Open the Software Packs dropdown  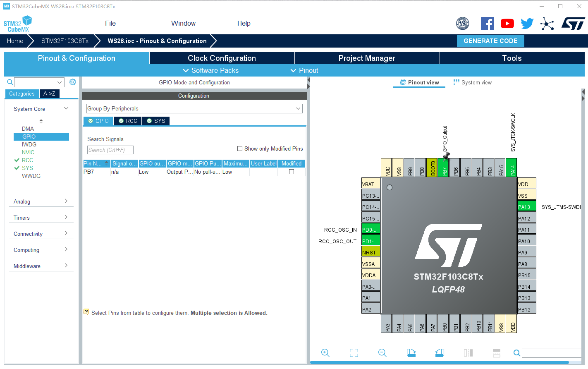click(x=210, y=70)
